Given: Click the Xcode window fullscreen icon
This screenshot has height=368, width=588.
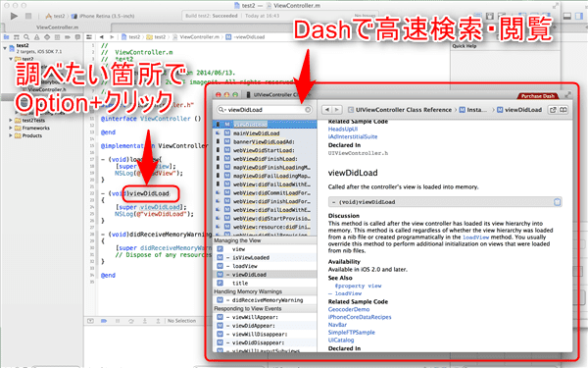Looking at the screenshot, I should coord(556,6).
